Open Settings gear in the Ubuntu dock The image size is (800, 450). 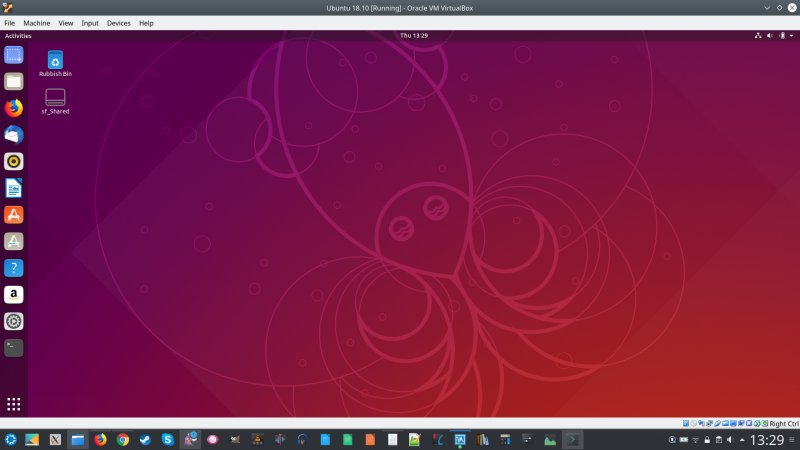point(14,321)
